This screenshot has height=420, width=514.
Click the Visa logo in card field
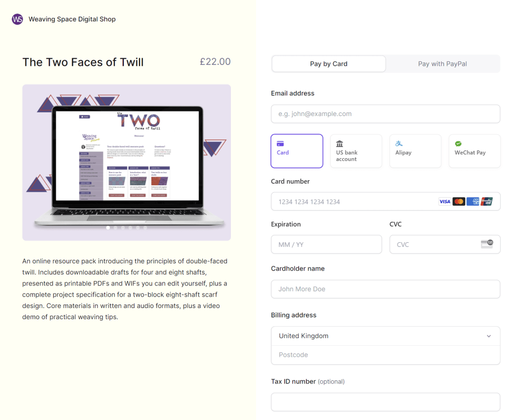(445, 202)
